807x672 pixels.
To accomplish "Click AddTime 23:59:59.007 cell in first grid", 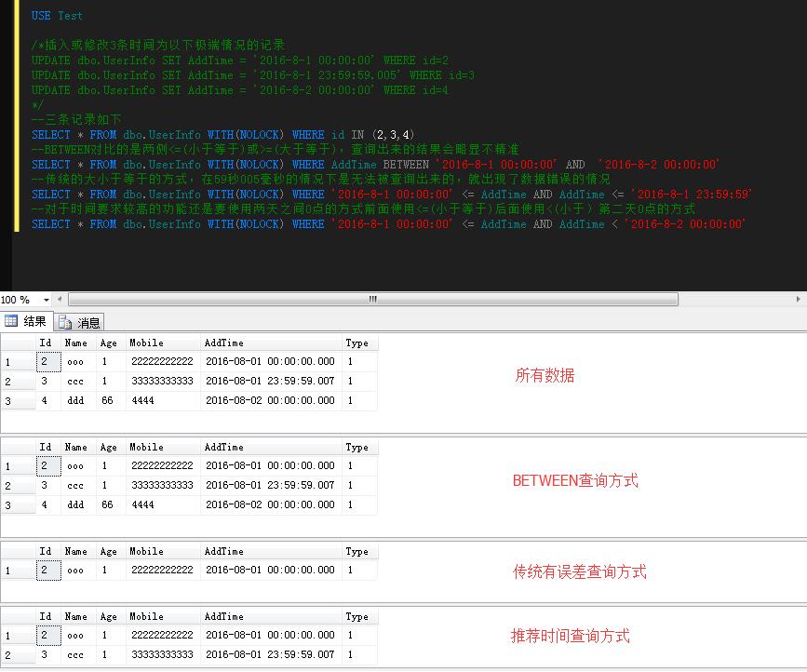I will tap(270, 382).
